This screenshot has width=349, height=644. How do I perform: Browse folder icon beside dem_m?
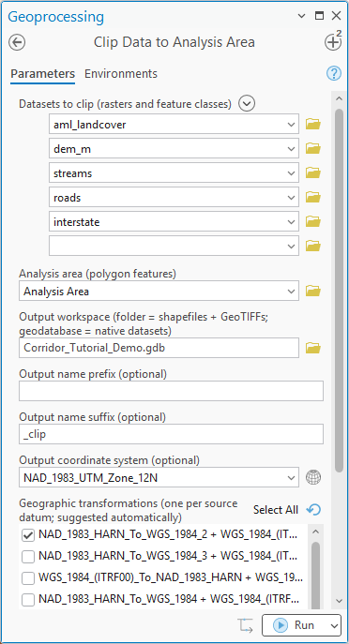coord(313,149)
